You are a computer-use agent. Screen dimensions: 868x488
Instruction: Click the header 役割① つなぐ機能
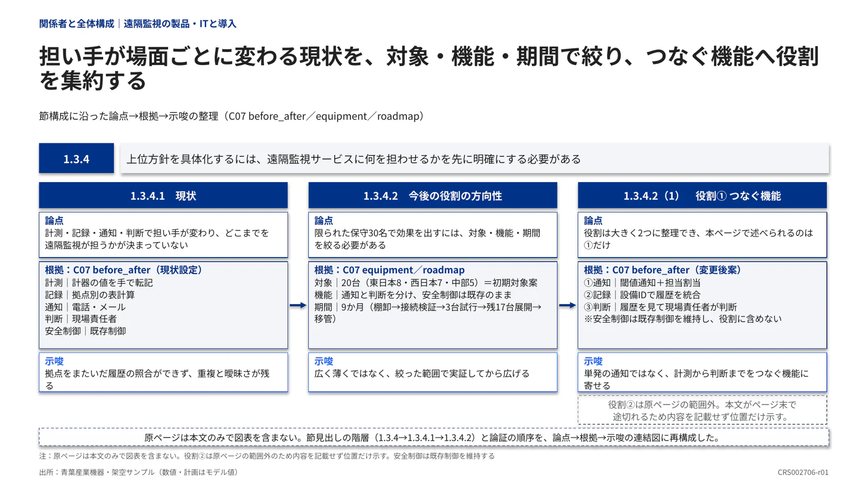(702, 195)
